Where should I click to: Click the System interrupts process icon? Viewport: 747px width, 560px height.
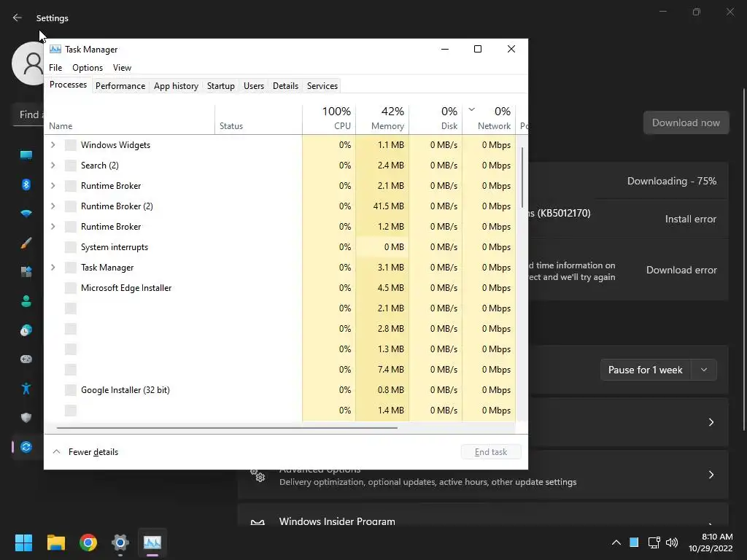click(71, 247)
